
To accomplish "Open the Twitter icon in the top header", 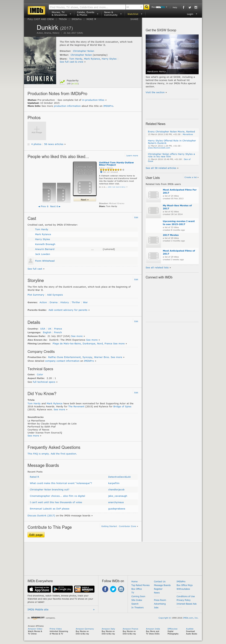I will 190,7.
